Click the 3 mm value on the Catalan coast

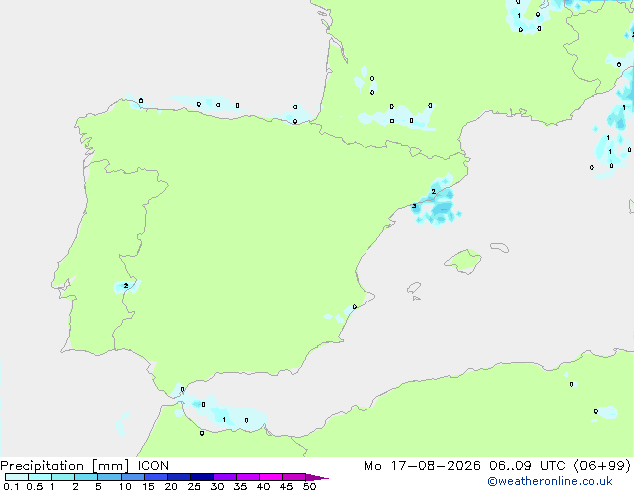[414, 206]
